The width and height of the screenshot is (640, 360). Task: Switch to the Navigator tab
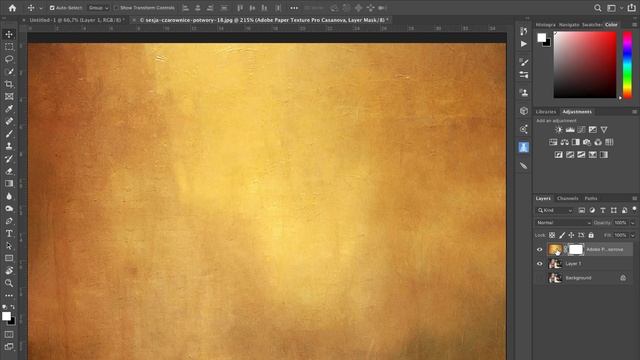click(569, 25)
